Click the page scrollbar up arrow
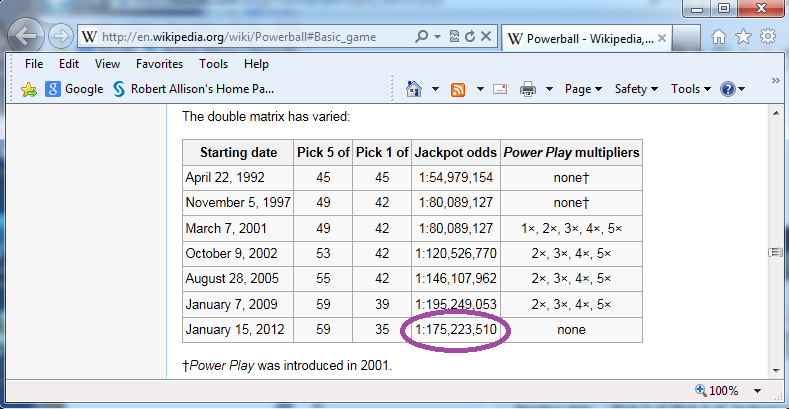This screenshot has height=409, width=789. [776, 113]
